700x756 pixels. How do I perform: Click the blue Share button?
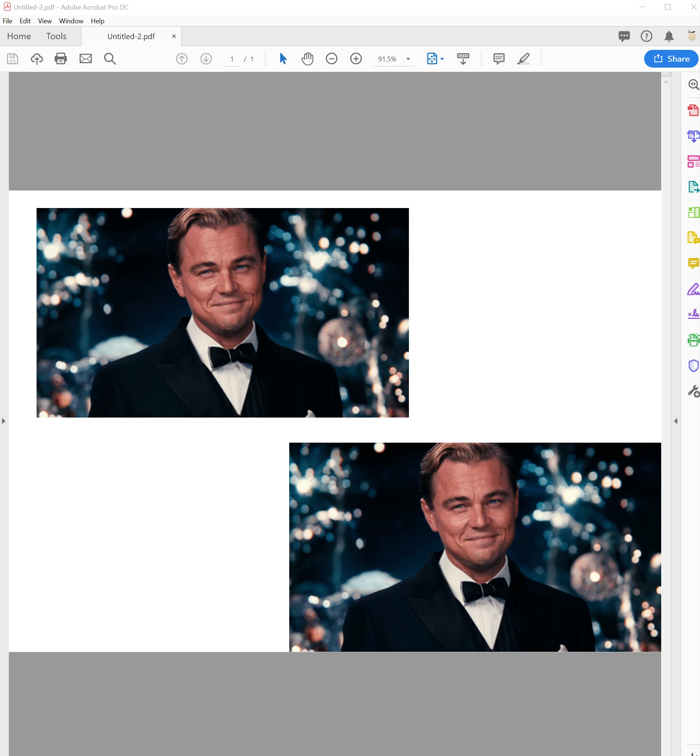click(x=671, y=59)
